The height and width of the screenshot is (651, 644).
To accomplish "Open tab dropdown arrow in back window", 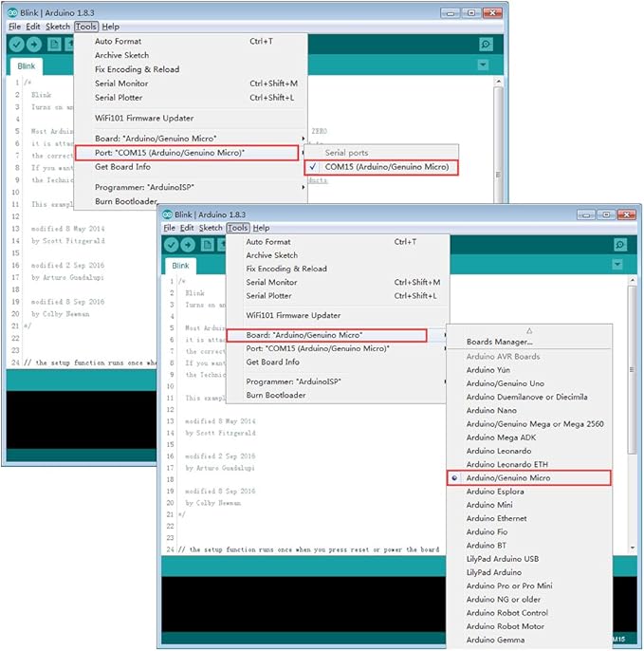I will [x=483, y=65].
